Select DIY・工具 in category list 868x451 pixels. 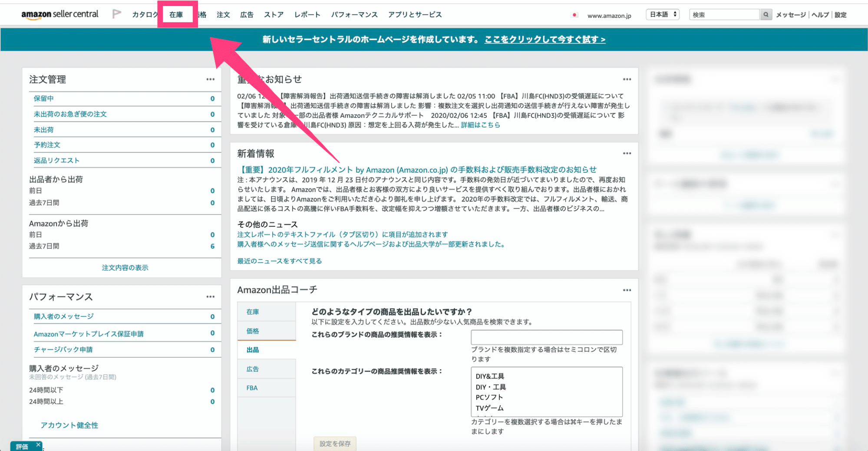pos(491,387)
